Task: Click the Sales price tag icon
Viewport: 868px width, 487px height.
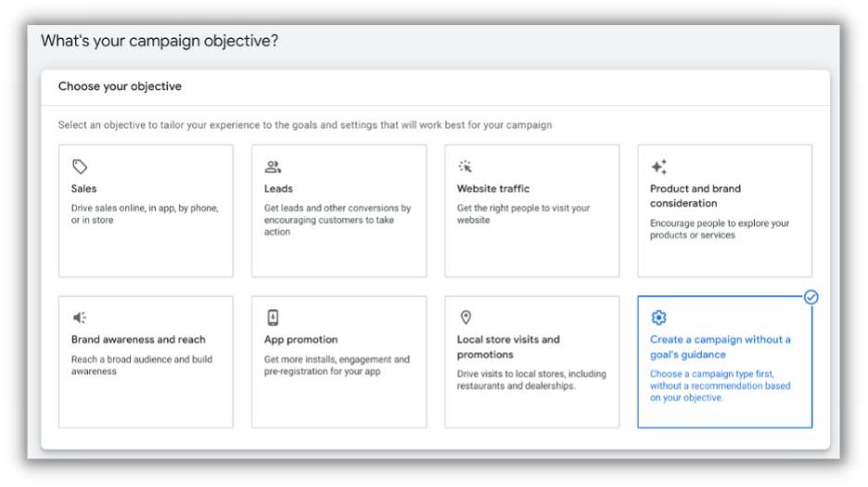Action: click(80, 167)
